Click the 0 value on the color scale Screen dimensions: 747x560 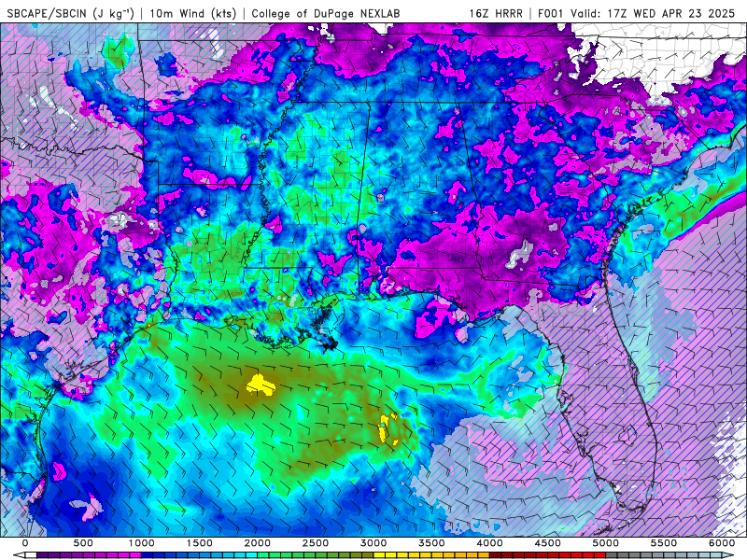coord(25,543)
